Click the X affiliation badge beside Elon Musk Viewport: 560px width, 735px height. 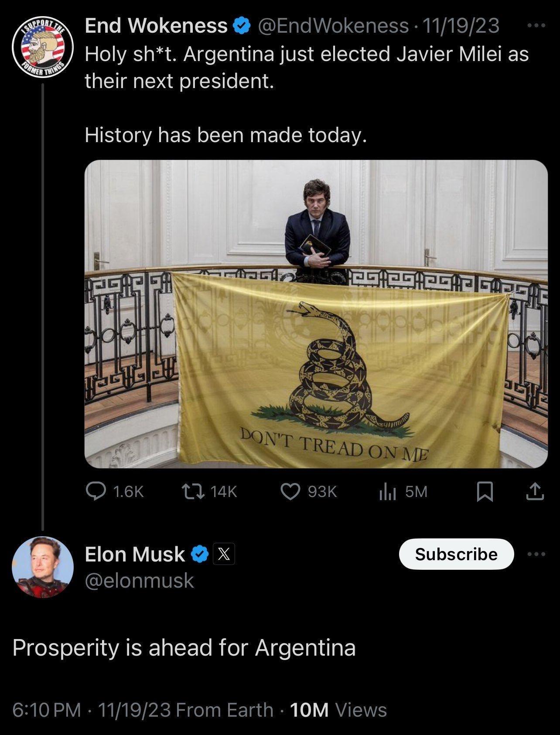point(224,554)
